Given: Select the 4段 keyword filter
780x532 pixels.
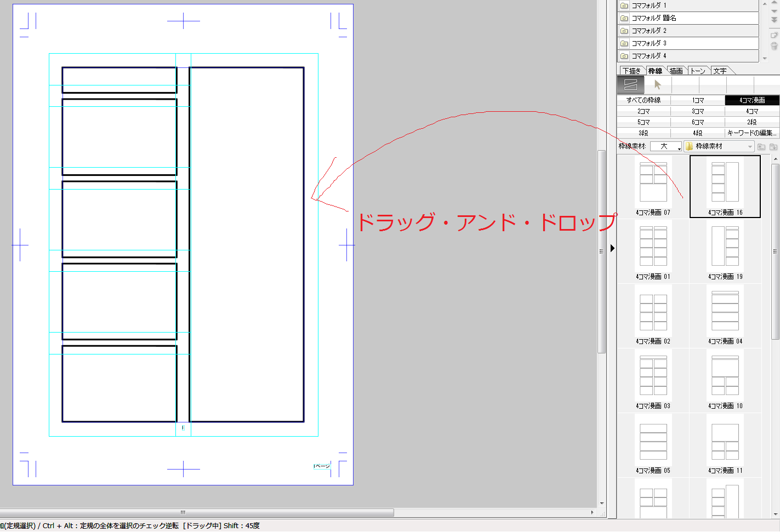Looking at the screenshot, I should point(698,133).
